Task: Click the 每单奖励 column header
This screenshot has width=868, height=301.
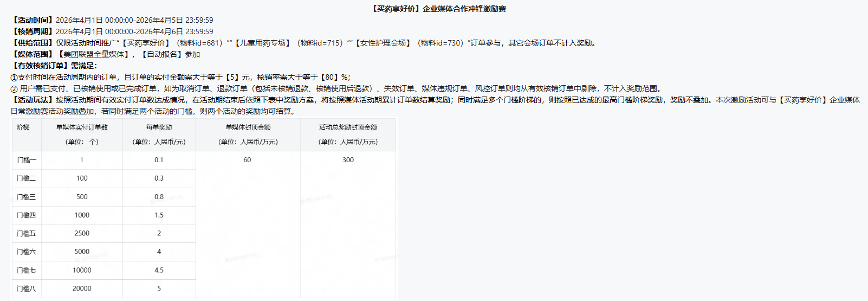Action: [x=159, y=127]
